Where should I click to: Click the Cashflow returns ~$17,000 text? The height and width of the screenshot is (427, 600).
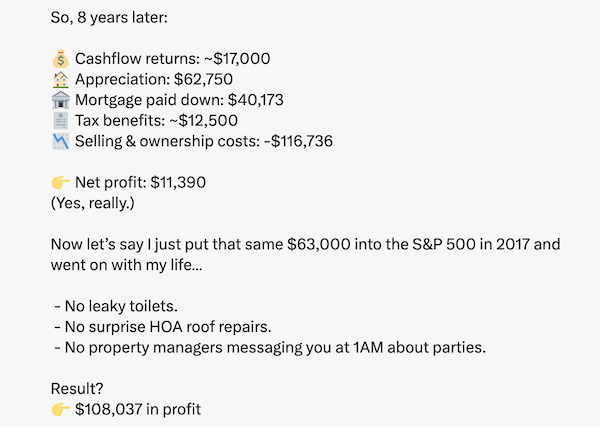click(173, 59)
